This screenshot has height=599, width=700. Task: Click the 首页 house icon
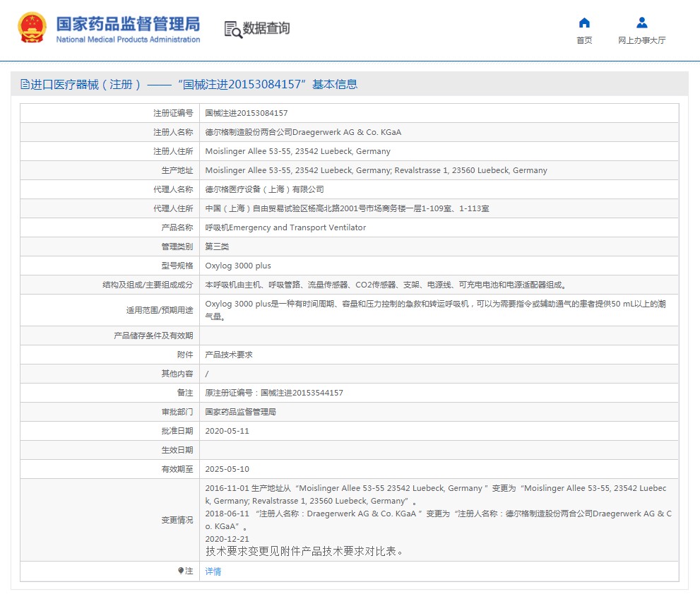pyautogui.click(x=584, y=23)
